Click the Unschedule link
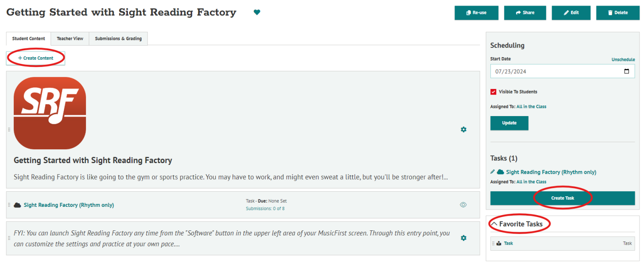The width and height of the screenshot is (644, 264). [623, 59]
